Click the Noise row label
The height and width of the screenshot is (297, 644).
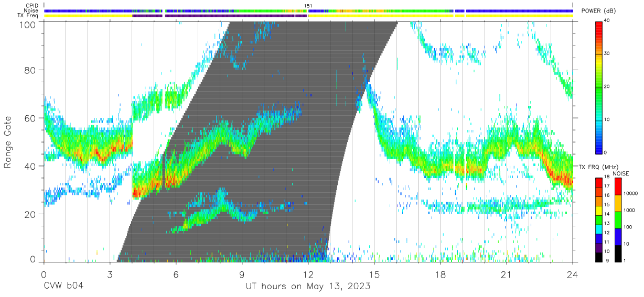(x=32, y=10)
